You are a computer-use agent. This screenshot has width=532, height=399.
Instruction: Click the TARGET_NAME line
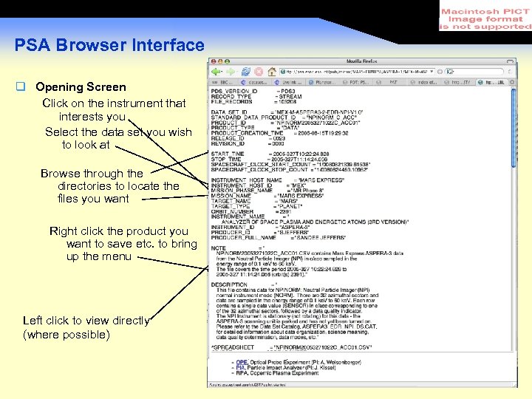(x=254, y=201)
